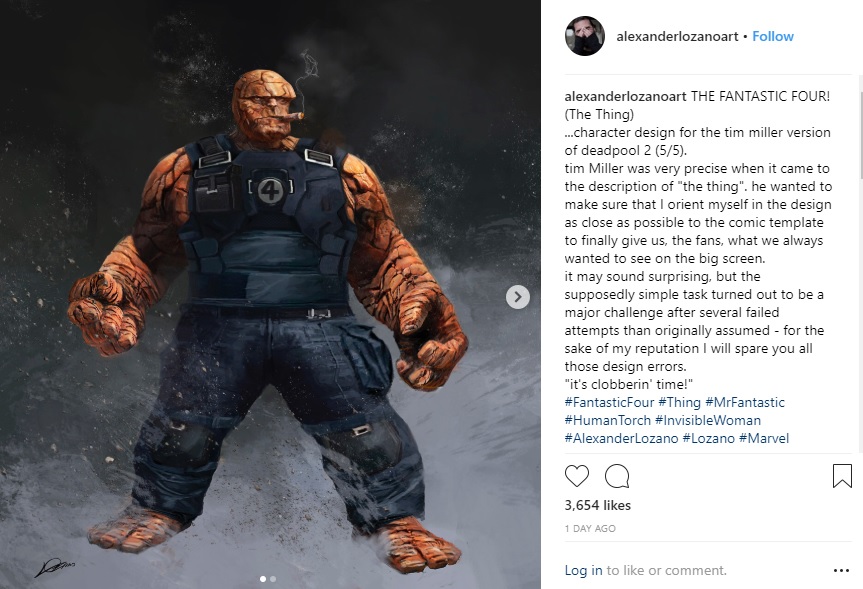The height and width of the screenshot is (589, 863).
Task: Open #Marvel hashtag
Action: pos(764,439)
